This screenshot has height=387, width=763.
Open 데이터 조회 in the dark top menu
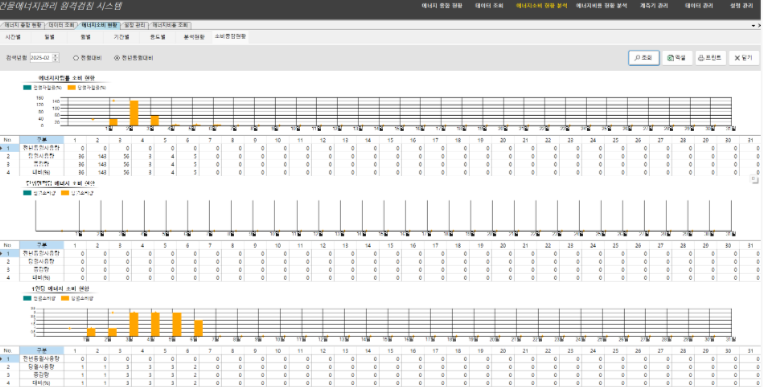[489, 6]
